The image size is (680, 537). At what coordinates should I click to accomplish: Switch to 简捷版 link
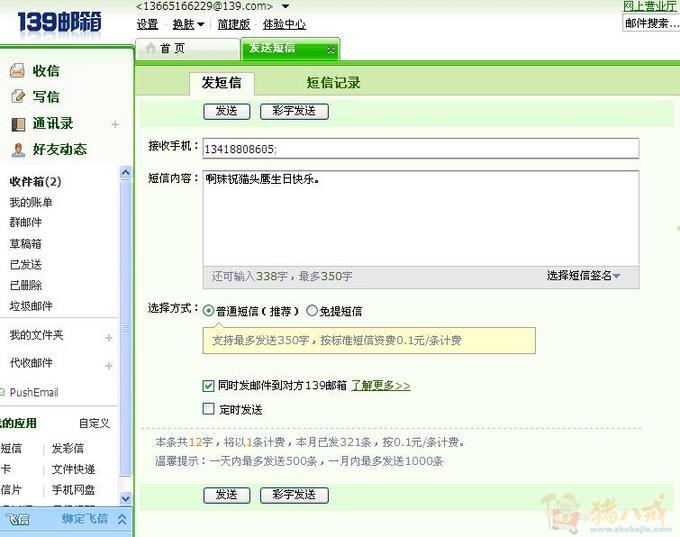click(234, 24)
